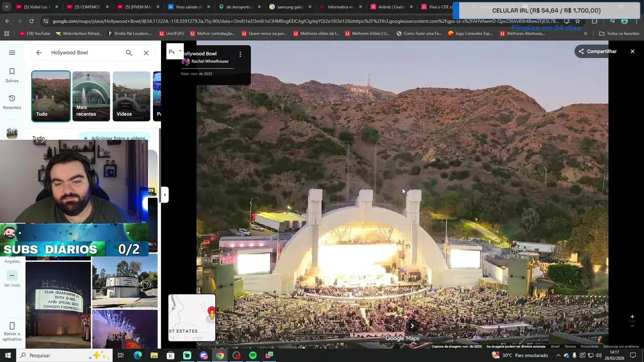
Task: Expand the minimap in the corner
Action: [192, 318]
